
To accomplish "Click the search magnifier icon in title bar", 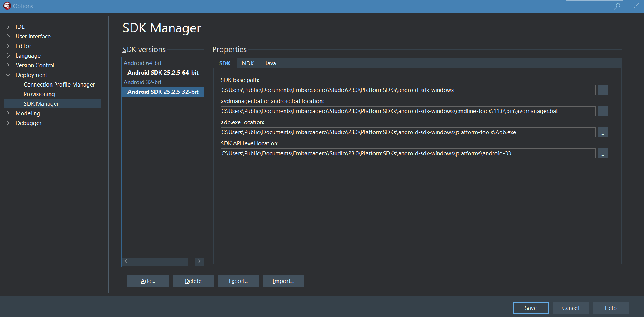I will click(x=617, y=6).
